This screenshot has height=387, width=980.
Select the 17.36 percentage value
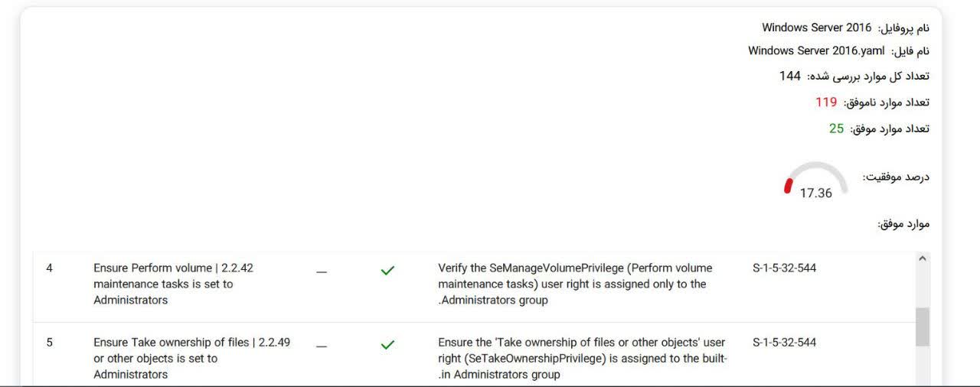[815, 193]
